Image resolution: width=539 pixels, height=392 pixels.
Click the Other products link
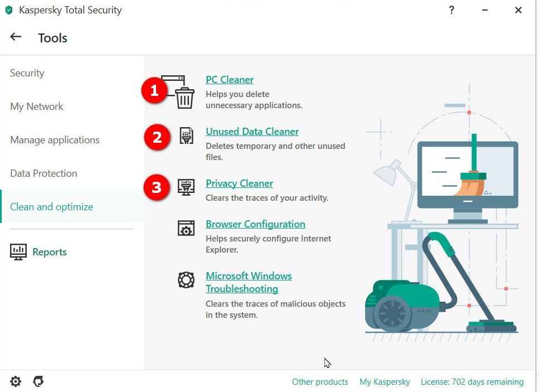pyautogui.click(x=320, y=381)
